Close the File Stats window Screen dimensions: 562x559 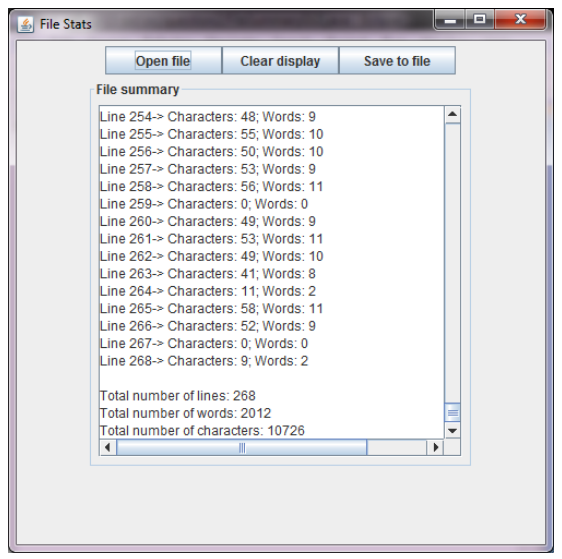tap(520, 20)
